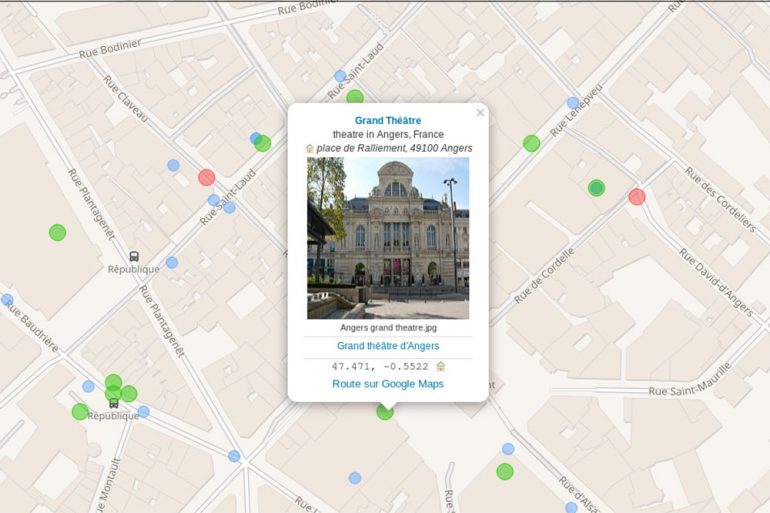Click the upper République bus stop icon
The image size is (770, 513).
(134, 256)
